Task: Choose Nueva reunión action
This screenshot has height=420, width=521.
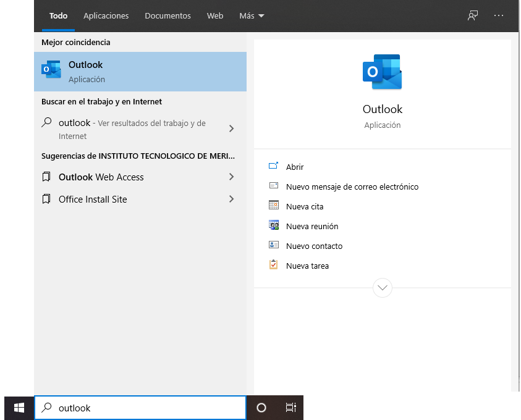Action: (x=312, y=226)
